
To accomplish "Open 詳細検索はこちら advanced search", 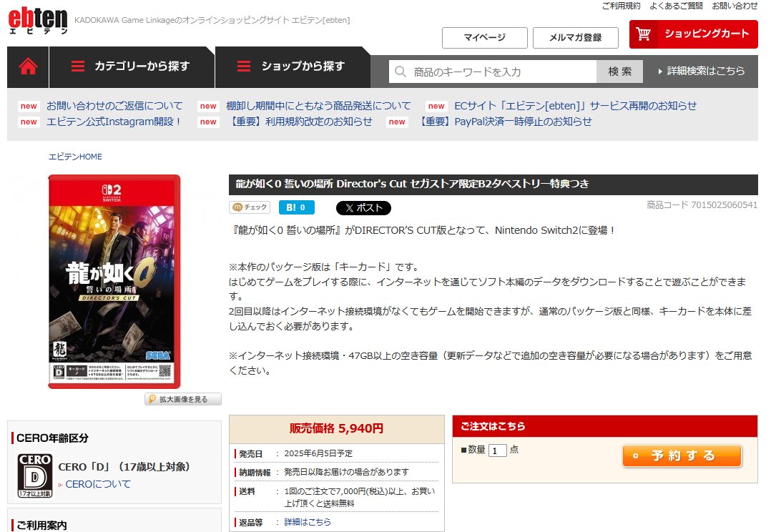I will pyautogui.click(x=701, y=72).
